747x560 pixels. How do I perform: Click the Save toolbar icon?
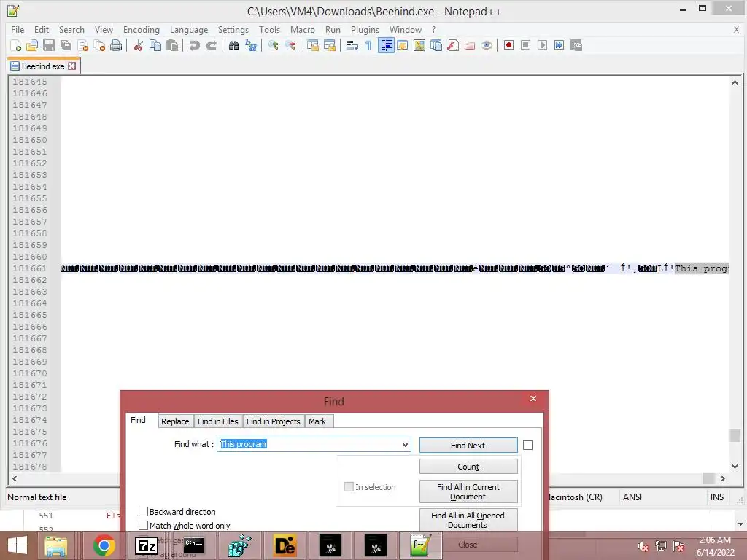click(49, 45)
